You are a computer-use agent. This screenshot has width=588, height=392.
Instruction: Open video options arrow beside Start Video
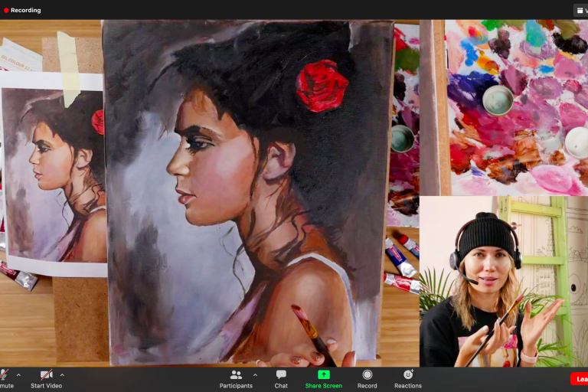pos(62,374)
